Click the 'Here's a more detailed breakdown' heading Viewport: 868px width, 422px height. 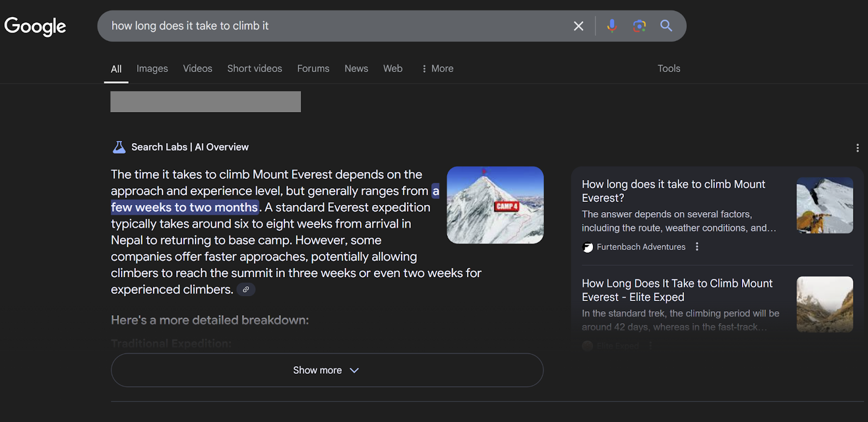[210, 320]
